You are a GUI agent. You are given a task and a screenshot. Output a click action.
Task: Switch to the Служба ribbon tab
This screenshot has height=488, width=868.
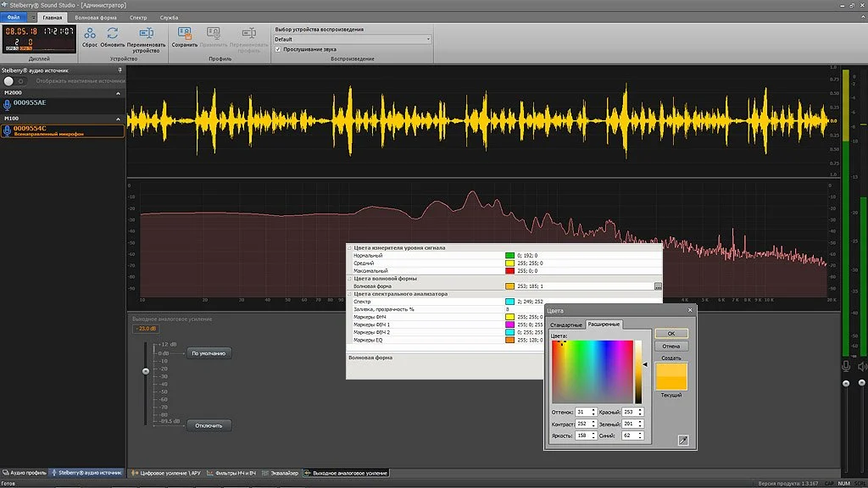tap(169, 18)
